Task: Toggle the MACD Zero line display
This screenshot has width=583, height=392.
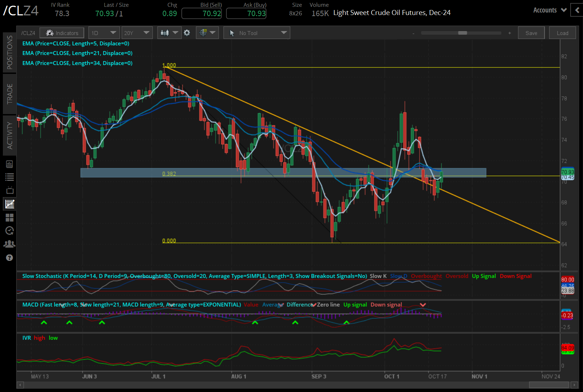Action: 329,304
